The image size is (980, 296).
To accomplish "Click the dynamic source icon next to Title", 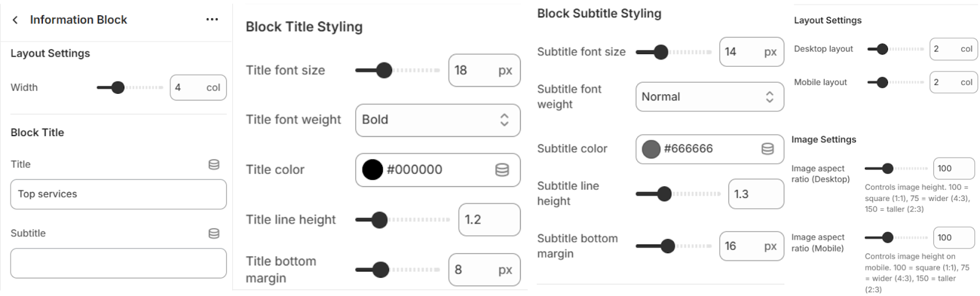I will (x=214, y=164).
